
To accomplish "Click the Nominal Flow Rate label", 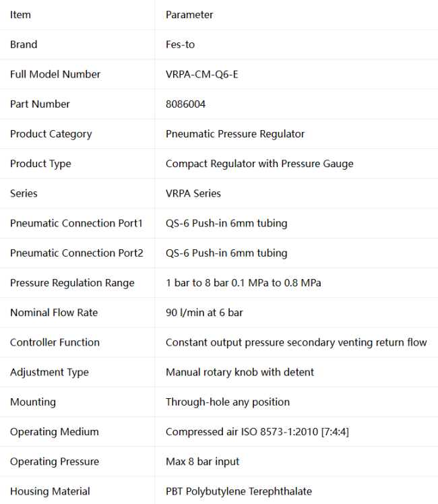I will tap(54, 313).
